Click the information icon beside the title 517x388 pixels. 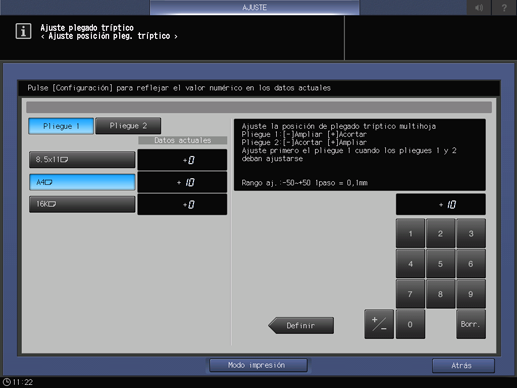click(23, 31)
